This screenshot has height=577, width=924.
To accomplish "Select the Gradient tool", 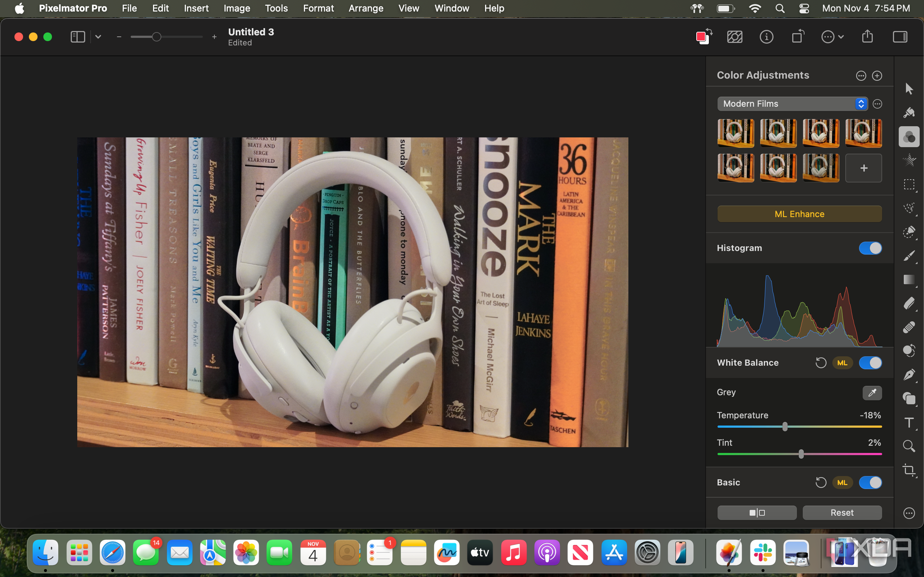I will 909,280.
